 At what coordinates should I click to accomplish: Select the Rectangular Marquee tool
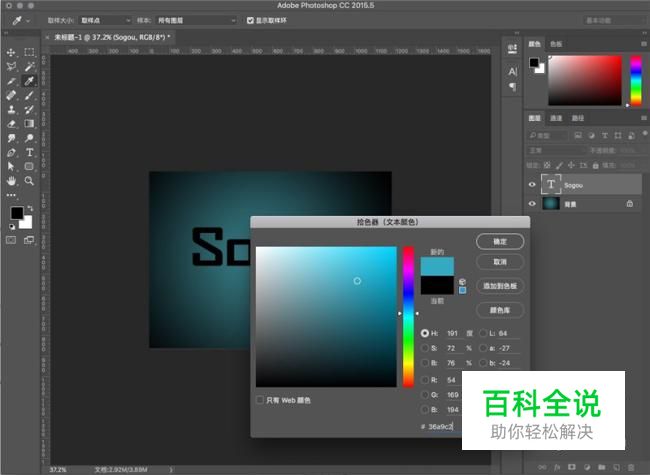pos(29,52)
